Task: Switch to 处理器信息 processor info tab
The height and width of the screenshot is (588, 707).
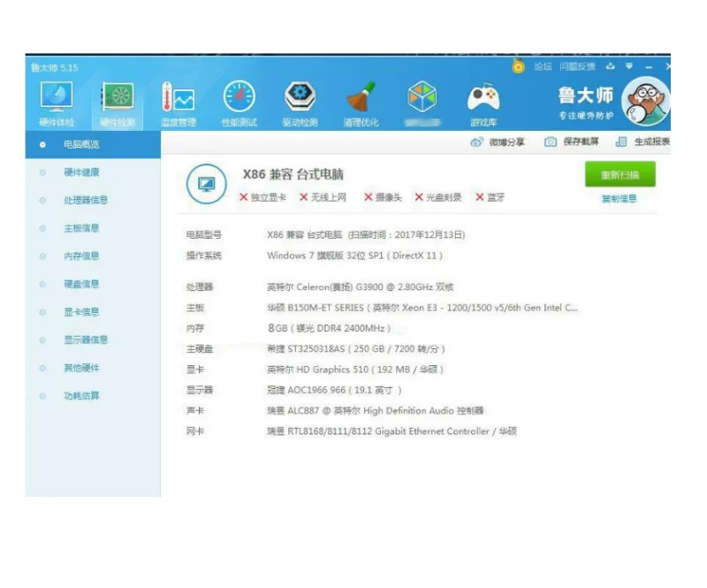Action: (x=86, y=201)
